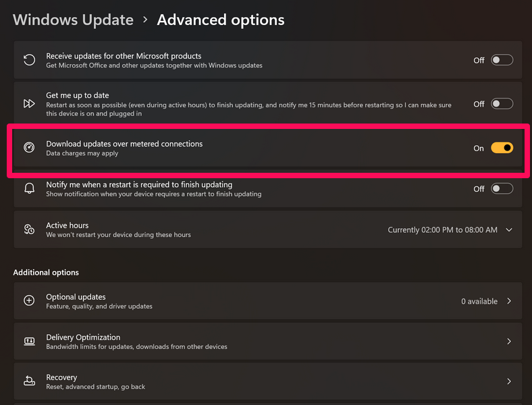Enable Receive updates for other Microsoft products
The height and width of the screenshot is (405, 532).
coord(502,60)
